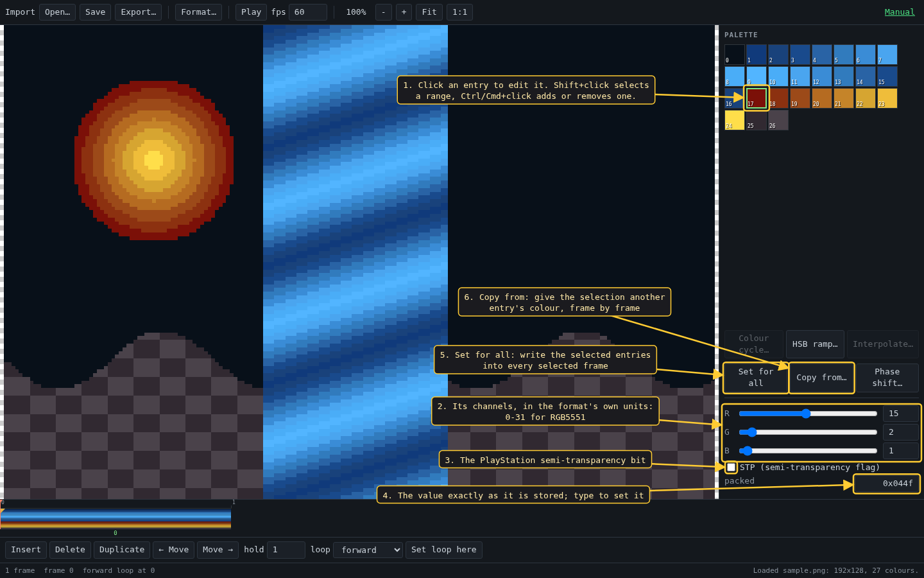
Task: Open the HSB ramp… tool
Action: (x=815, y=344)
